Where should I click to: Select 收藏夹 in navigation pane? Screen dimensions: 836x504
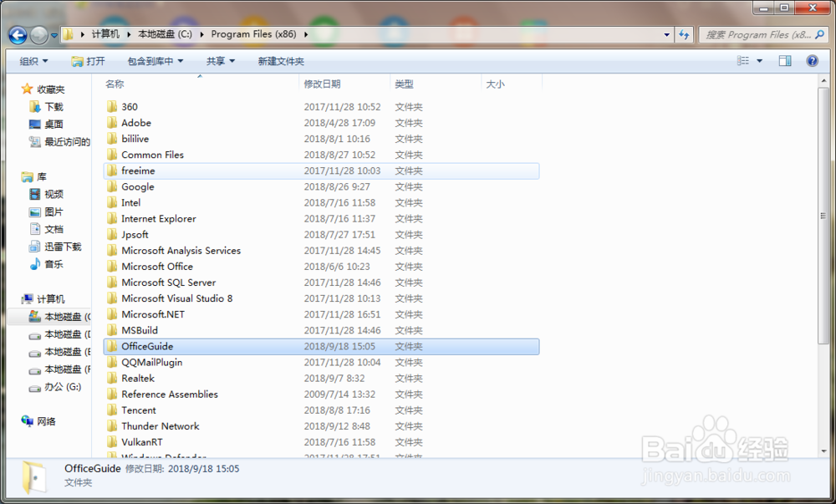tap(43, 89)
